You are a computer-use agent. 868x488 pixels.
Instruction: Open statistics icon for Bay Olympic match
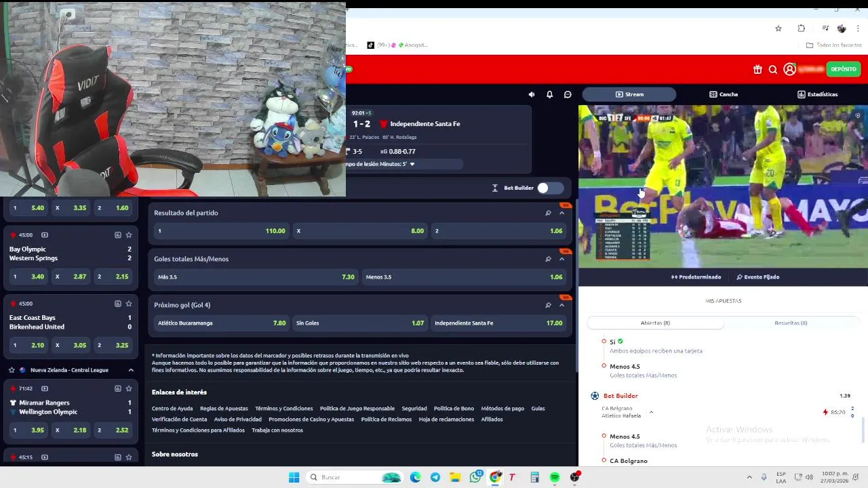(x=117, y=235)
